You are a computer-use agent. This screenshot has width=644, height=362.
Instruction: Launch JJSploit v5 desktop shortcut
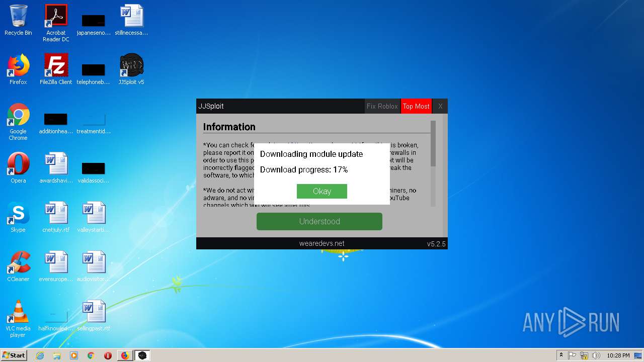pyautogui.click(x=131, y=69)
